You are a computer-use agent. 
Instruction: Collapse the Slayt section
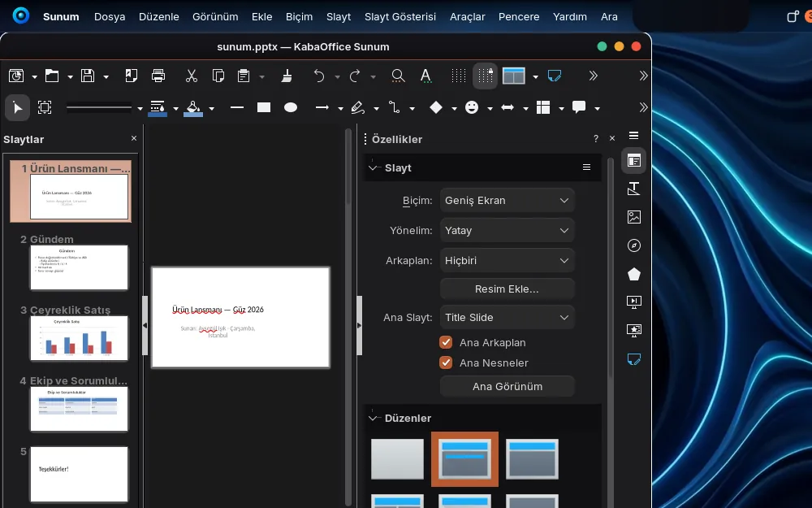pos(373,168)
